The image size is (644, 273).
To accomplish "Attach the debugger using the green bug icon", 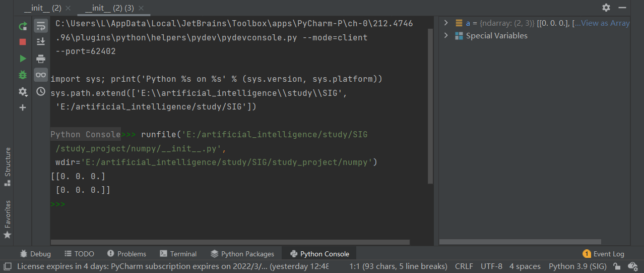I will (x=23, y=75).
